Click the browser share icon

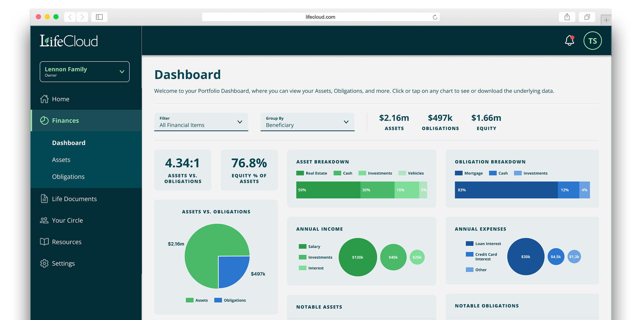(567, 17)
